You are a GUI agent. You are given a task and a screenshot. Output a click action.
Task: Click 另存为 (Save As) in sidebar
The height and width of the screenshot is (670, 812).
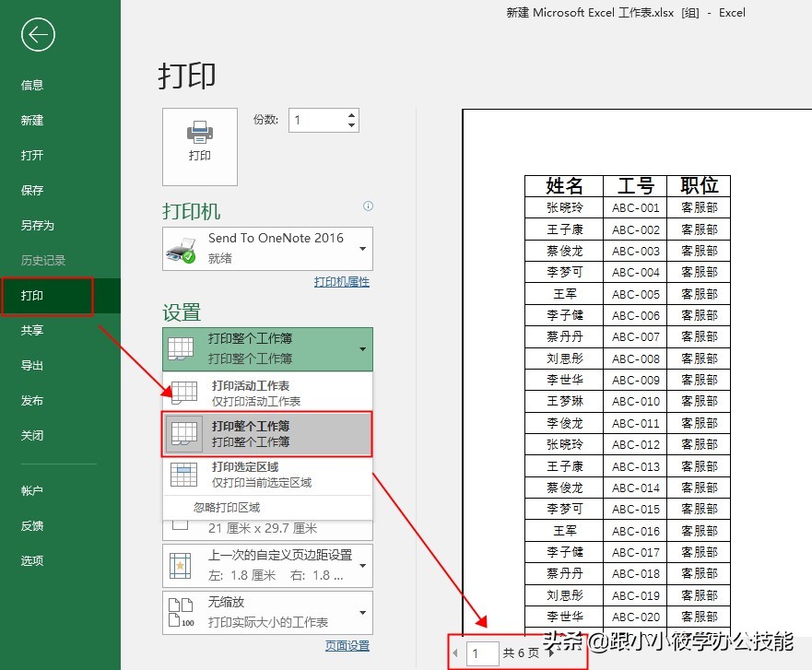point(37,225)
